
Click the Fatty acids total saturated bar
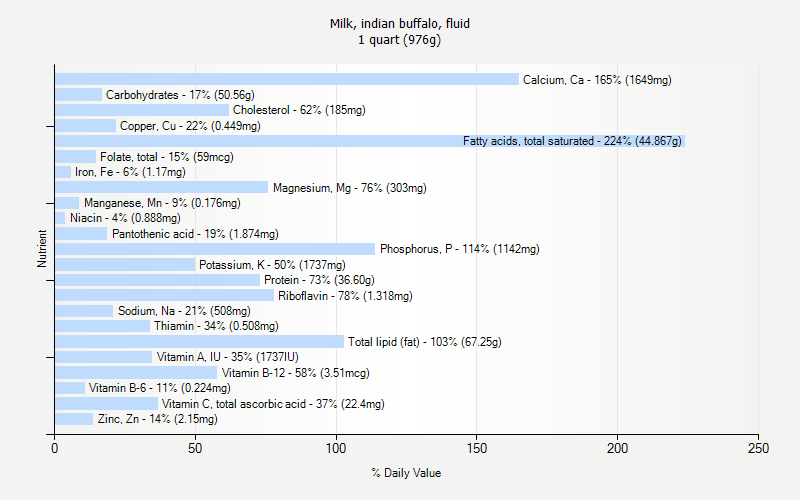(x=258, y=141)
